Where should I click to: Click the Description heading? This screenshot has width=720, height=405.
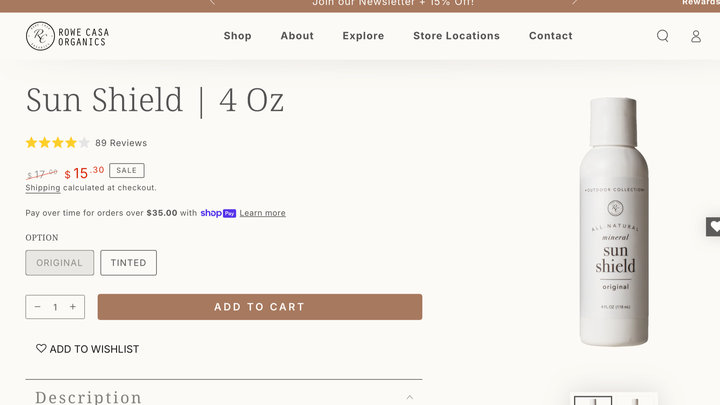point(89,397)
